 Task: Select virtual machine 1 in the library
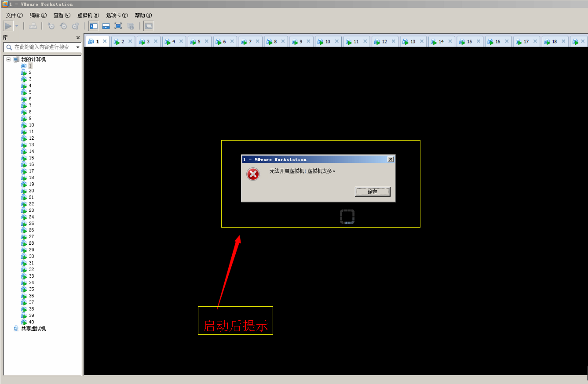pos(30,66)
